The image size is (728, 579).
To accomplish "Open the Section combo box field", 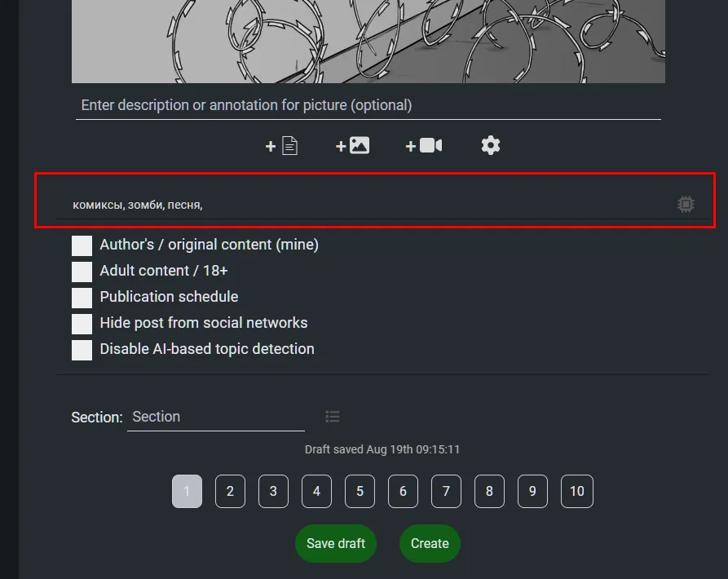I will pyautogui.click(x=216, y=417).
